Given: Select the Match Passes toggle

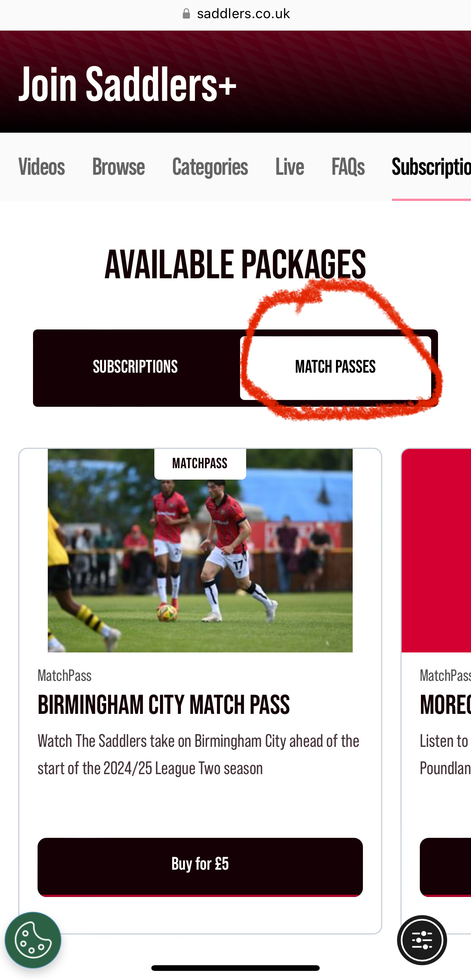Looking at the screenshot, I should (x=336, y=367).
